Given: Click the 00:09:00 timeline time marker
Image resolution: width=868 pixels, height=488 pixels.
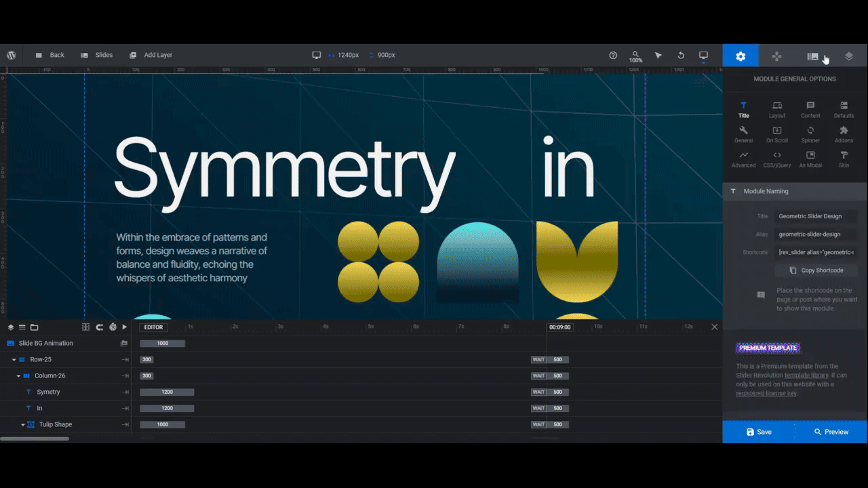Looking at the screenshot, I should (559, 327).
